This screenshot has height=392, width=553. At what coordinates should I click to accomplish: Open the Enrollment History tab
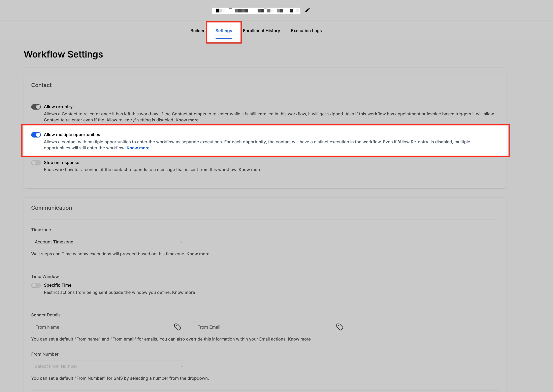coord(261,31)
